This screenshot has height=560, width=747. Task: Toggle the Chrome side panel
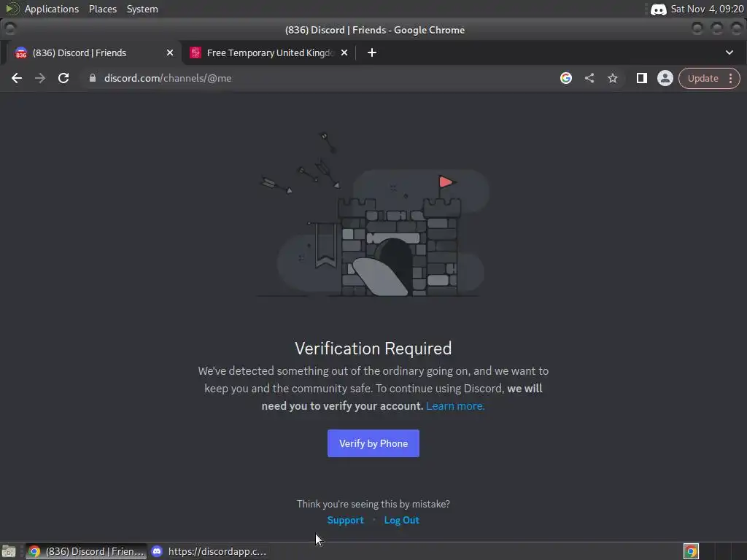point(642,78)
